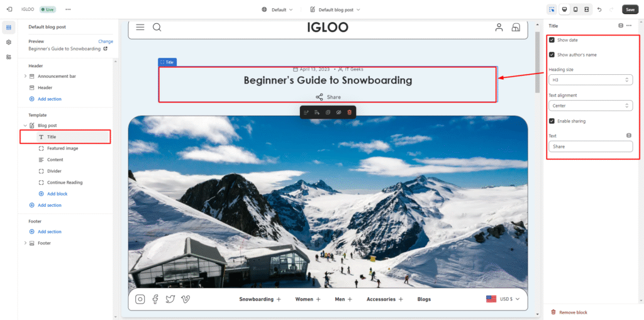This screenshot has height=320, width=644.
Task: Open the theme settings gear icon
Action: click(x=9, y=42)
